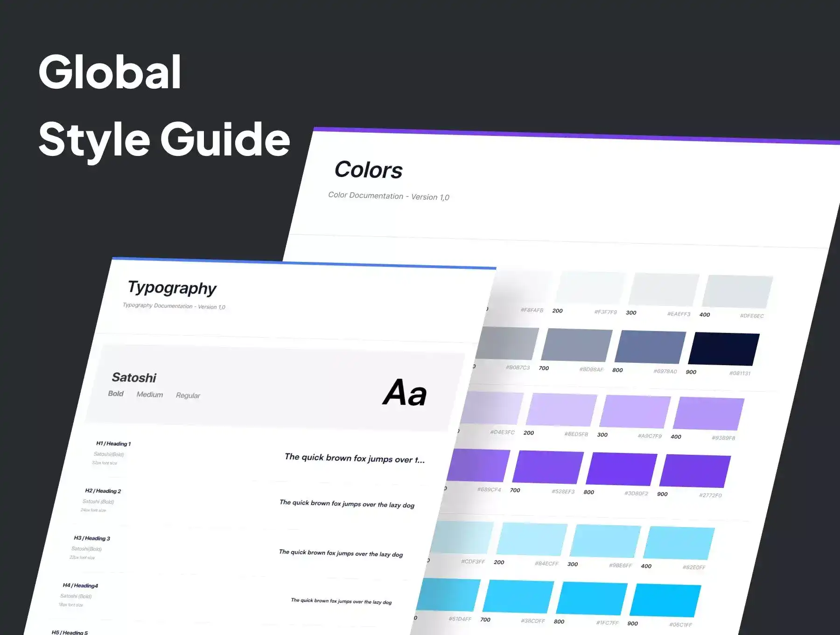Choose the Regular weight label
The width and height of the screenshot is (840, 635).
188,395
